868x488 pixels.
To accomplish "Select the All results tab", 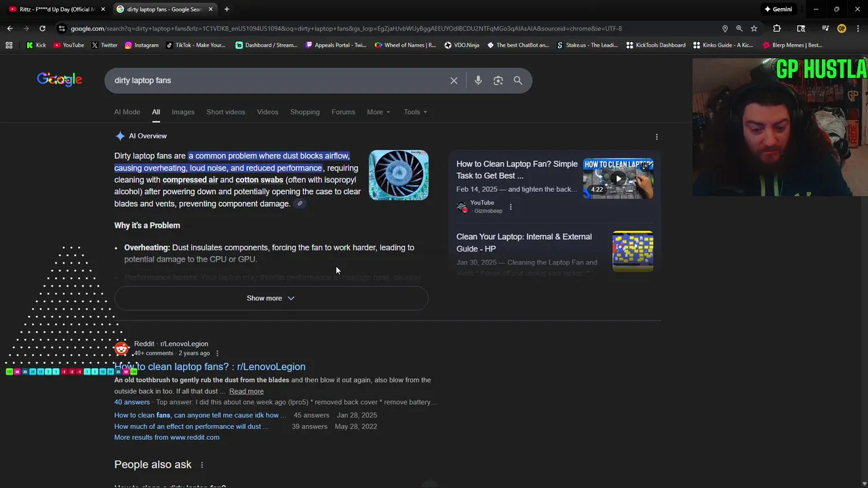I will (156, 113).
